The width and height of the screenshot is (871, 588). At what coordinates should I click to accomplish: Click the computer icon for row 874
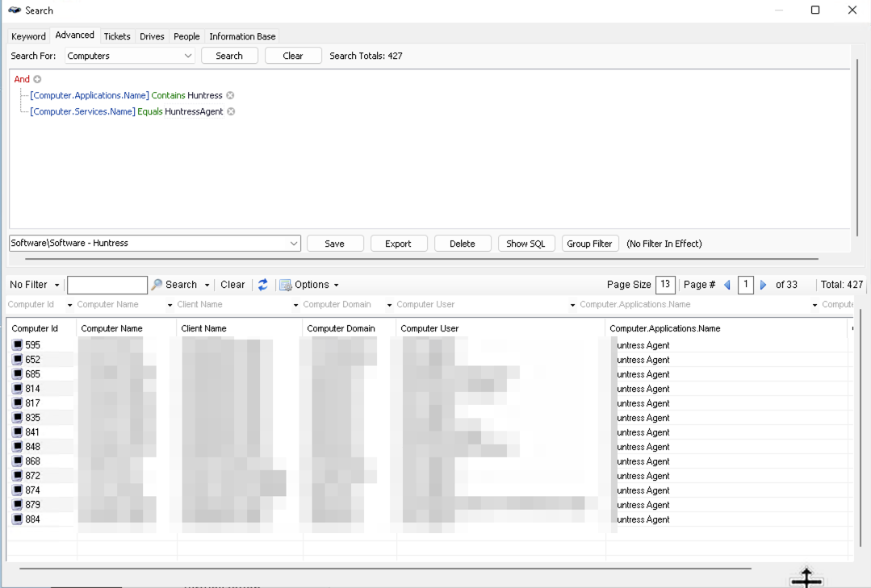coord(17,490)
